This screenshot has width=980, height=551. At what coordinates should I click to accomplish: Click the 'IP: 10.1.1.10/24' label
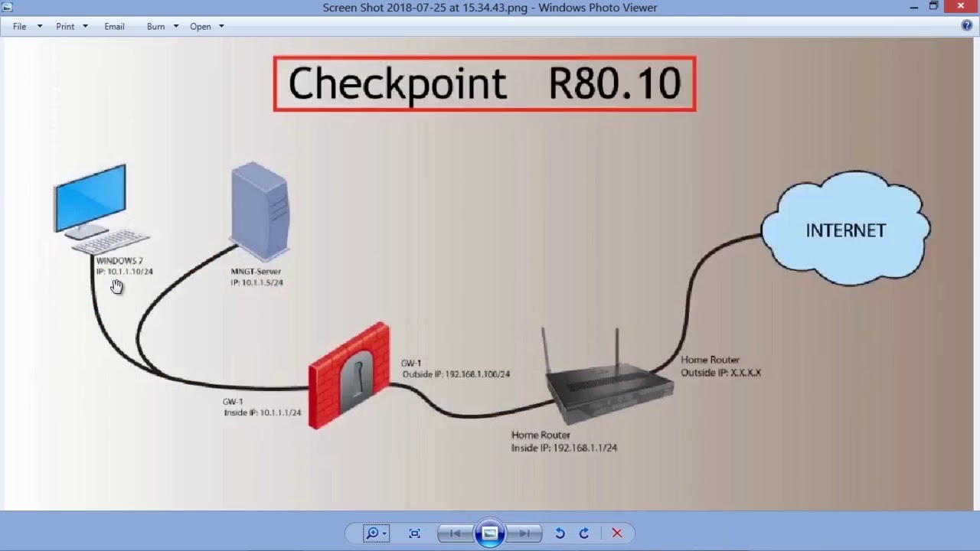click(124, 272)
